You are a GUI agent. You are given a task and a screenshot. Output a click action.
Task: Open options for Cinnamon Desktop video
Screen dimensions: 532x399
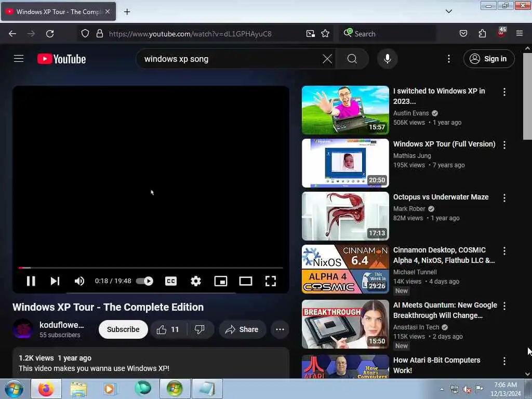point(504,251)
